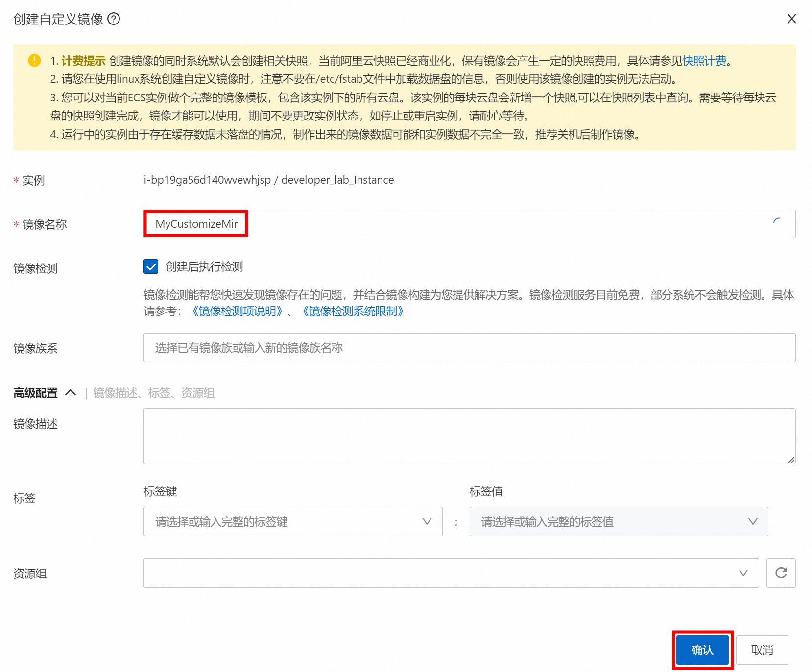This screenshot has height=672, width=812.
Task: Click the 确认 button
Action: point(702,650)
